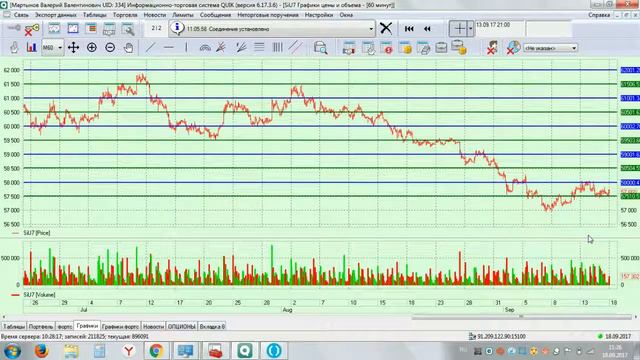
Task: Zoom in with the plus circle icon
Action: [92, 48]
